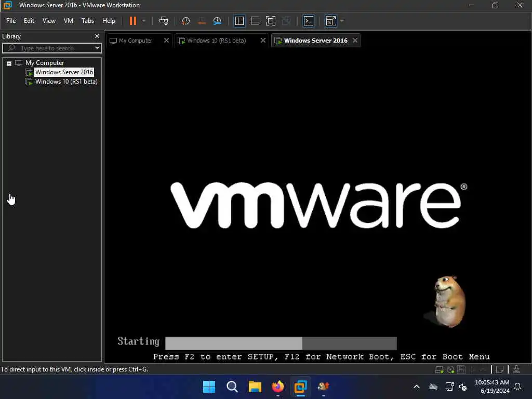Click "To direct input to this VM" status text

74,369
